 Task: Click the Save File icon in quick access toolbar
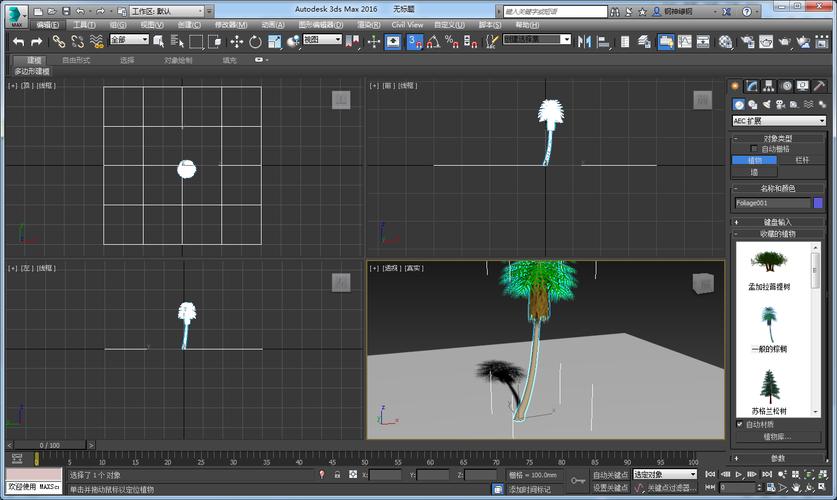(x=66, y=11)
